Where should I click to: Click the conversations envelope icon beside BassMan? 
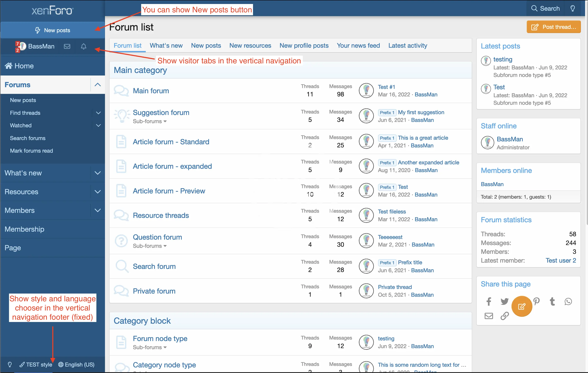click(x=67, y=46)
